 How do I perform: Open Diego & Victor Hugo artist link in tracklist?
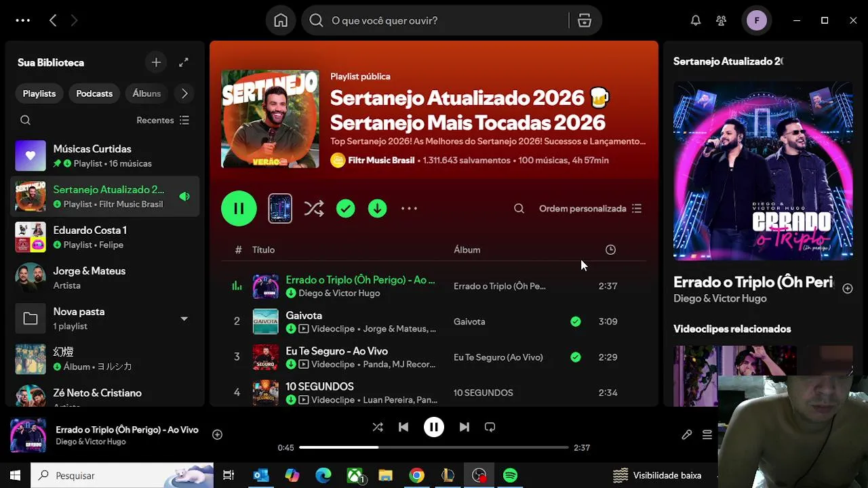[x=339, y=293]
